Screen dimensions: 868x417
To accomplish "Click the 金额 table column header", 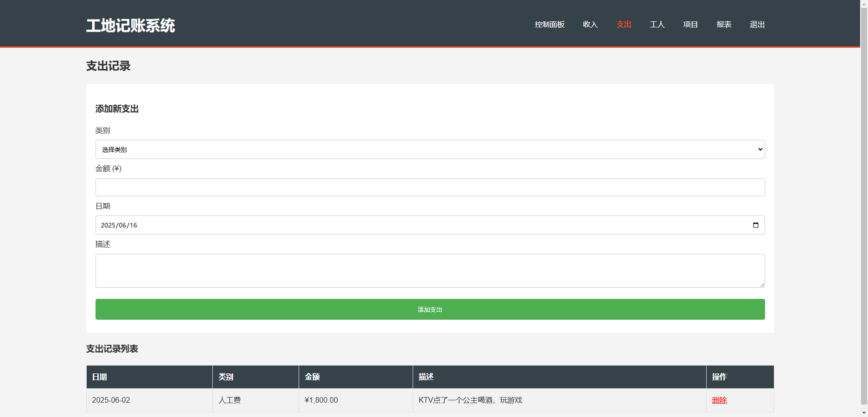I will (x=312, y=377).
